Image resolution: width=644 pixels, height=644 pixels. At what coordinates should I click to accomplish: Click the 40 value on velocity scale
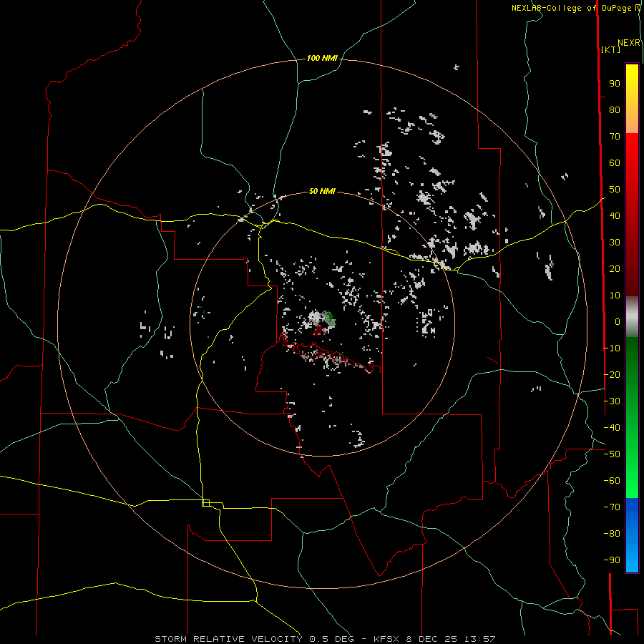pyautogui.click(x=615, y=216)
